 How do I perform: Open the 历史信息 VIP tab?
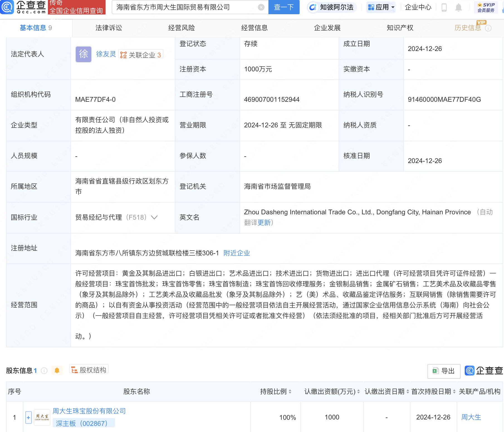click(468, 28)
